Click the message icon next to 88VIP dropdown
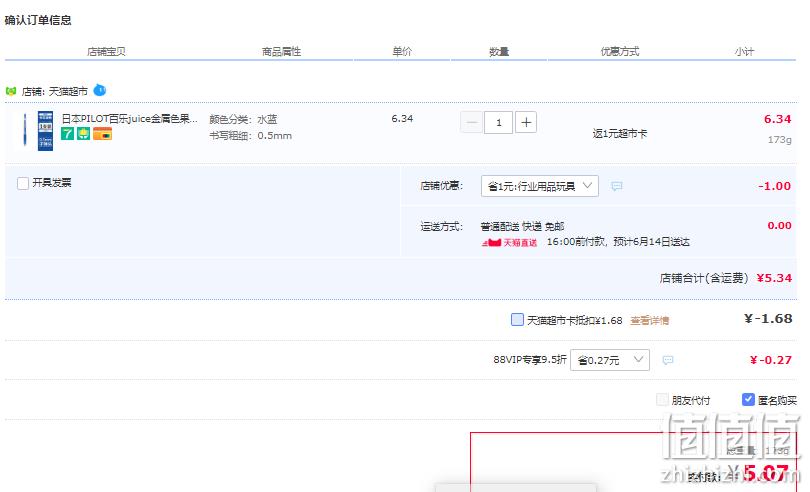 pos(667,360)
